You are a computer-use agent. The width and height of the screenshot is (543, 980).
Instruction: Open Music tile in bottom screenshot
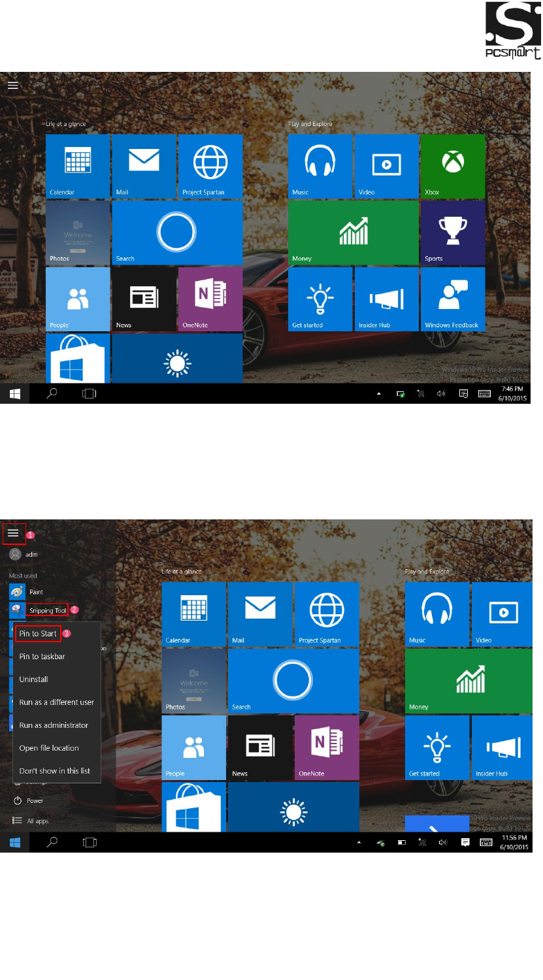(437, 614)
